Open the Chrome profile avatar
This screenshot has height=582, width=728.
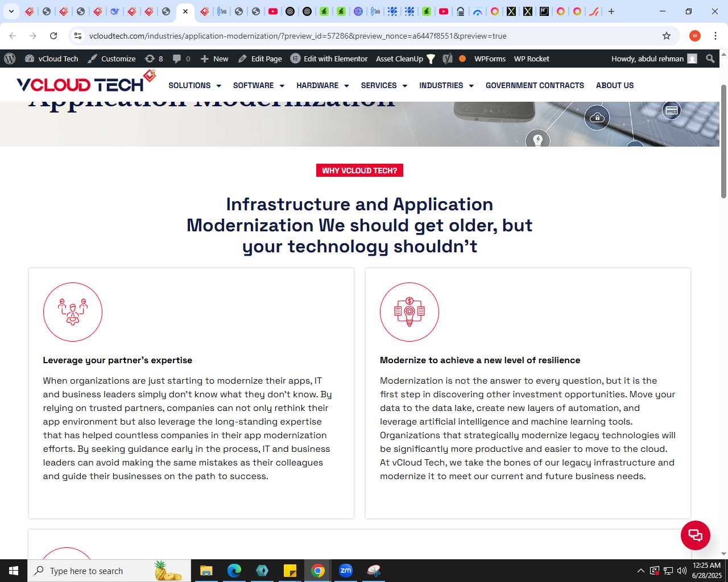pyautogui.click(x=695, y=36)
